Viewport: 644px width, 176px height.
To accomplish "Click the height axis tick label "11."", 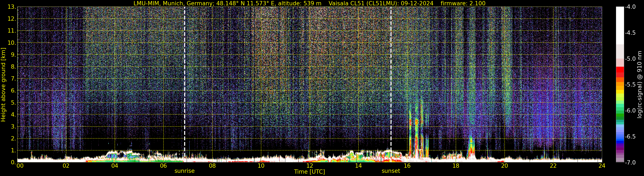I will tap(12, 31).
